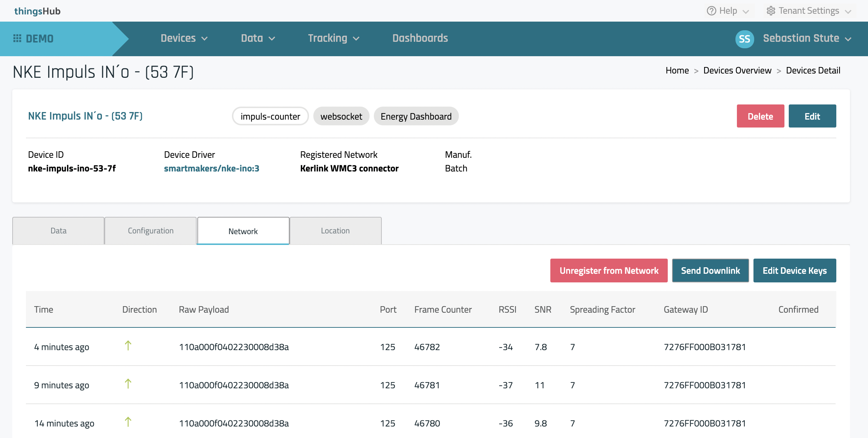Click the DEMO grid apps icon

click(x=17, y=38)
